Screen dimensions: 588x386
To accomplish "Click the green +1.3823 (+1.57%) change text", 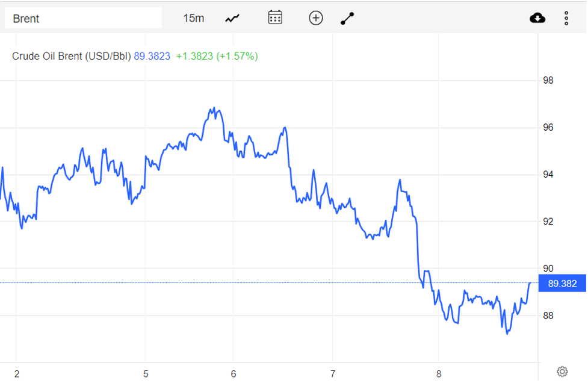I will coord(217,56).
